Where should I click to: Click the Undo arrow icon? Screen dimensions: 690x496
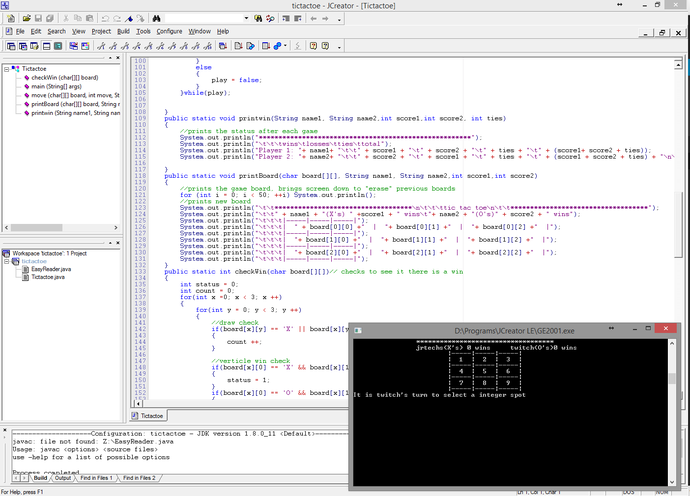point(106,18)
